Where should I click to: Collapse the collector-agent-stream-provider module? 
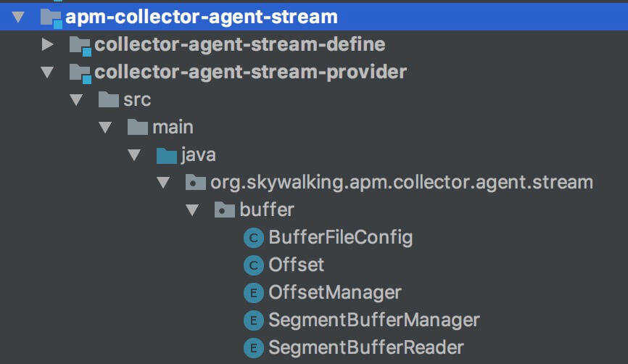click(47, 72)
